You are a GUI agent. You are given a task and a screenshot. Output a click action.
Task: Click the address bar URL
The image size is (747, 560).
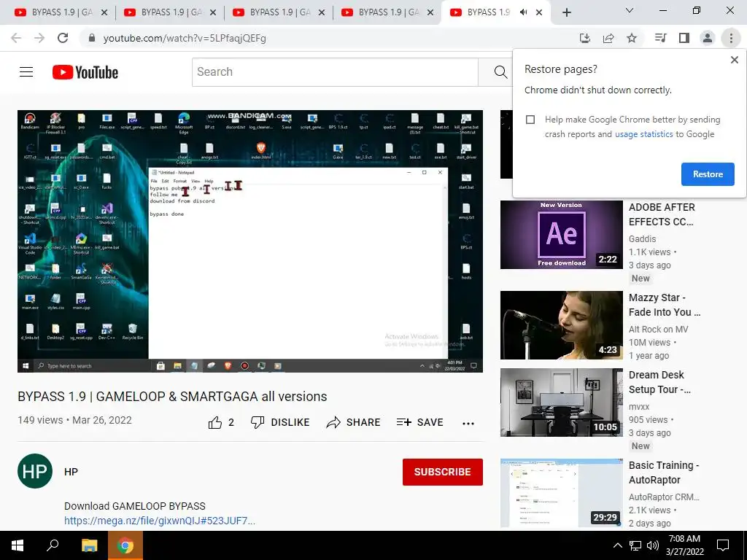[x=185, y=38]
